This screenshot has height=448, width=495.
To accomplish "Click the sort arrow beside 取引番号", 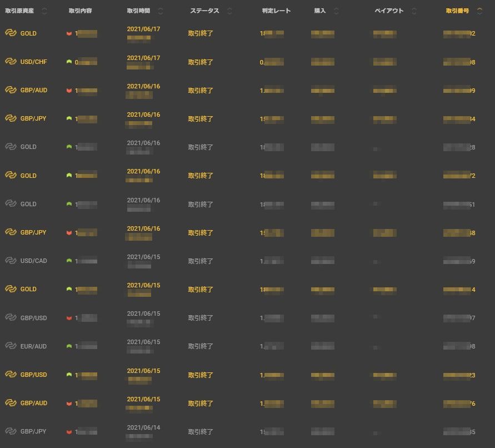I will tap(479, 11).
